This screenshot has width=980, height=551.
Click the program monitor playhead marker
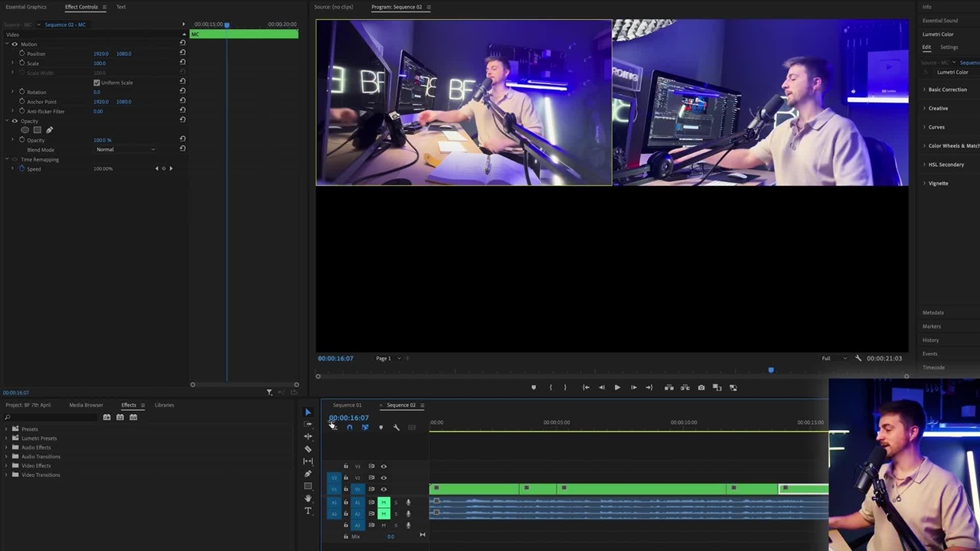pos(771,370)
